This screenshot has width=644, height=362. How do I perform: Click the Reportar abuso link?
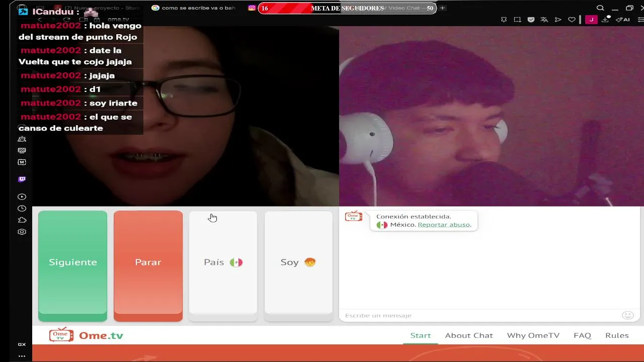tap(444, 225)
